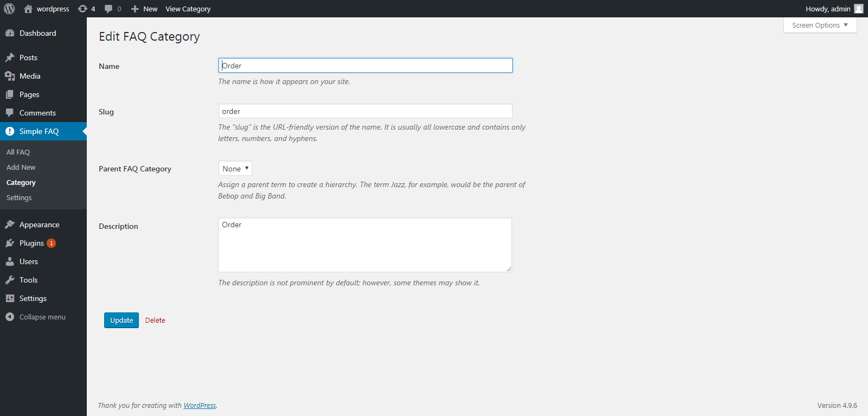868x416 pixels.
Task: Click the WordPress logo icon
Action: coord(9,9)
